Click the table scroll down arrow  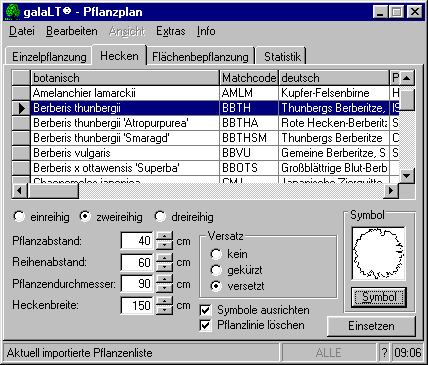(407, 175)
